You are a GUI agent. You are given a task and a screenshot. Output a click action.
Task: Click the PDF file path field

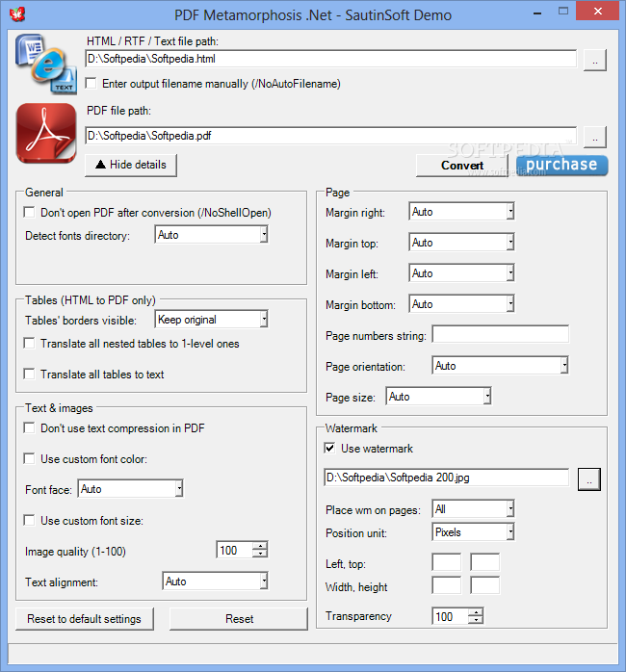click(x=330, y=136)
